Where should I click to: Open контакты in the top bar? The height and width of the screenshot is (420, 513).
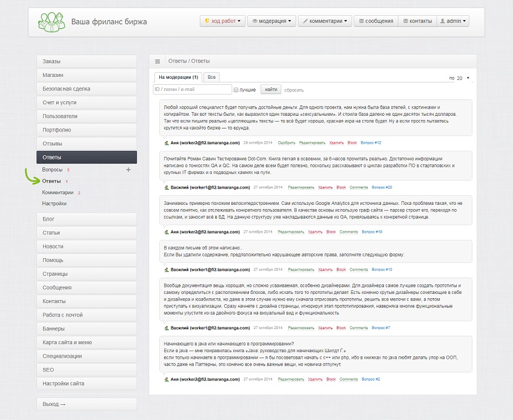coord(417,21)
